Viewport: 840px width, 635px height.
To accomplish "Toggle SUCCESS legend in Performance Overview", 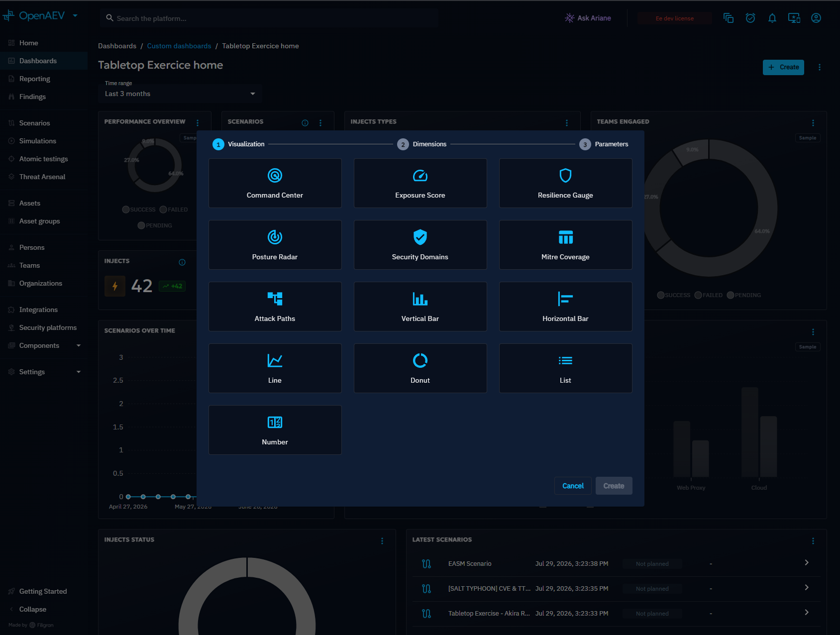I will [139, 210].
